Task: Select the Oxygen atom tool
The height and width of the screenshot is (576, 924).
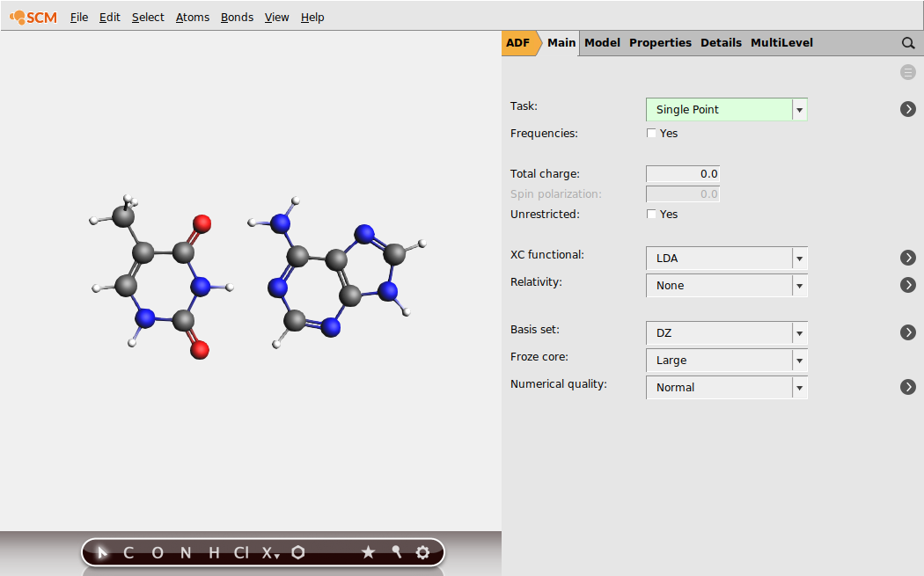Action: tap(158, 552)
